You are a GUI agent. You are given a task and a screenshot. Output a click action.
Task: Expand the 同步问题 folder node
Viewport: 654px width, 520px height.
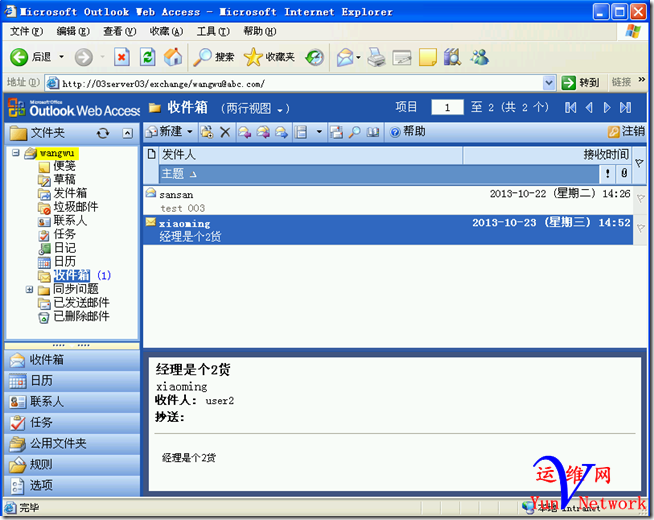(29, 289)
